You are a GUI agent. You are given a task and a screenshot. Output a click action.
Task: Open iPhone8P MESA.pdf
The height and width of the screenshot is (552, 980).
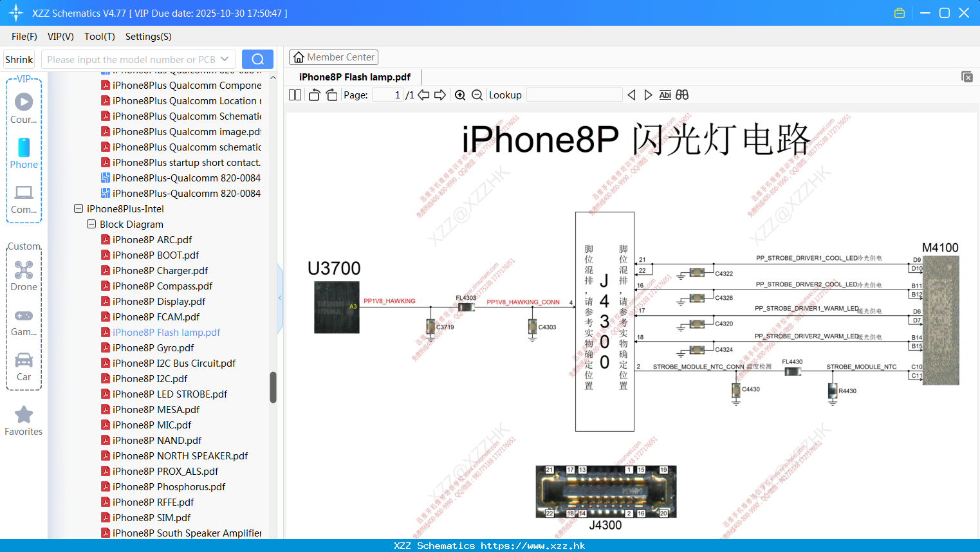(x=156, y=410)
